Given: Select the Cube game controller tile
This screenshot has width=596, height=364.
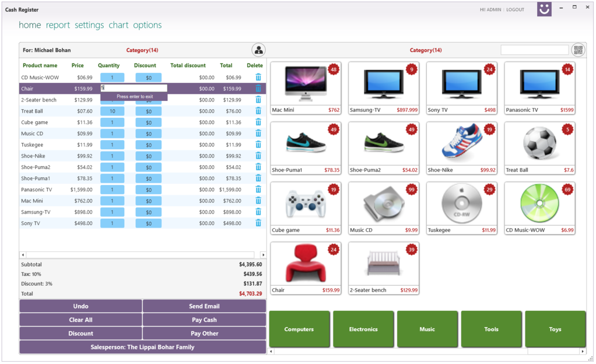Looking at the screenshot, I should tap(306, 208).
